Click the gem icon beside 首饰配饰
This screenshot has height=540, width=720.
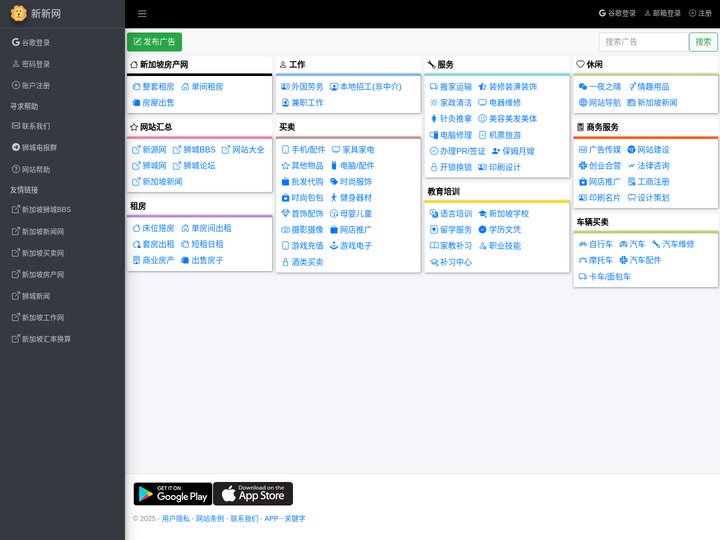click(285, 214)
